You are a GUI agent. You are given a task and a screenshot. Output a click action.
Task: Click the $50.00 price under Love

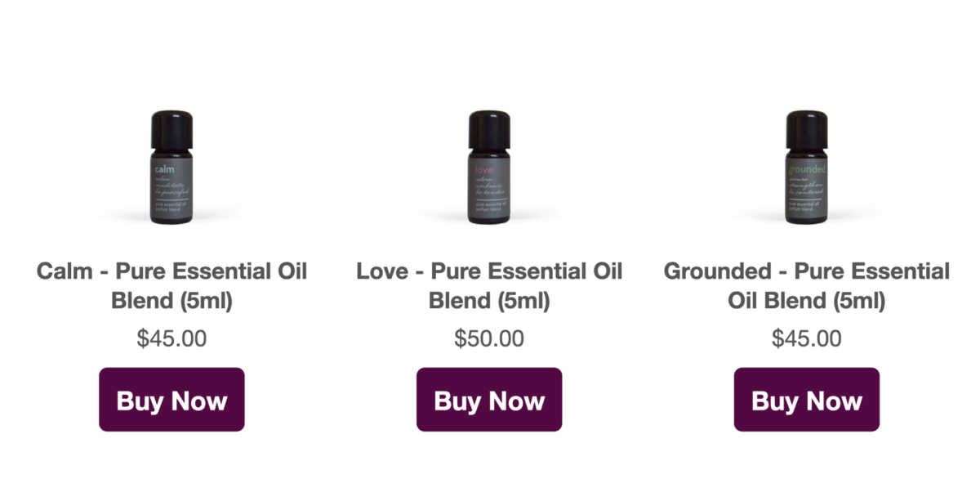point(489,338)
